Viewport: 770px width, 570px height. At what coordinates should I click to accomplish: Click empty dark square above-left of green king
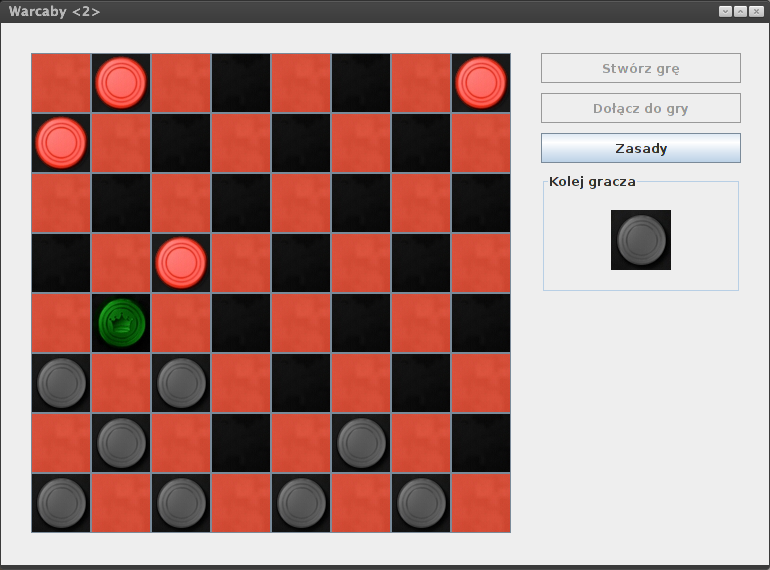tap(61, 263)
